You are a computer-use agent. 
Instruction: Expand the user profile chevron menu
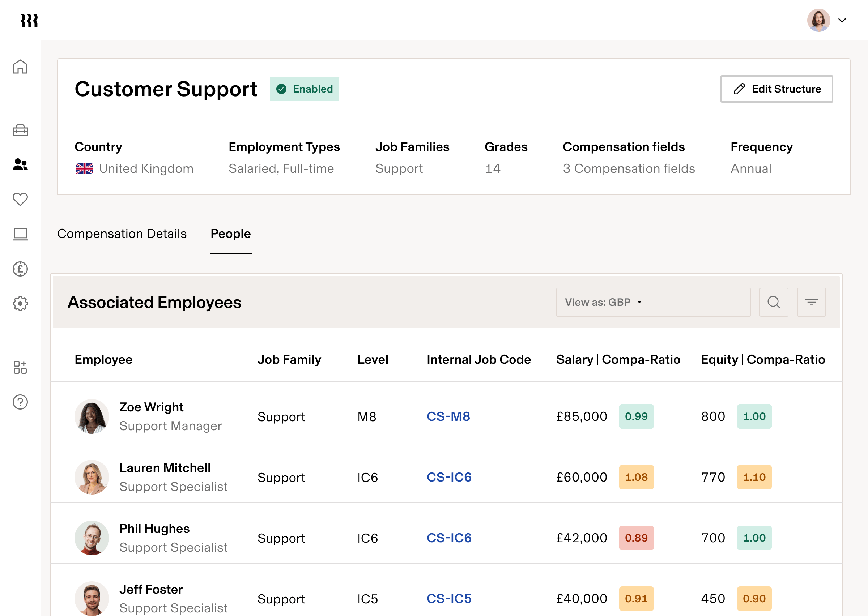tap(842, 21)
